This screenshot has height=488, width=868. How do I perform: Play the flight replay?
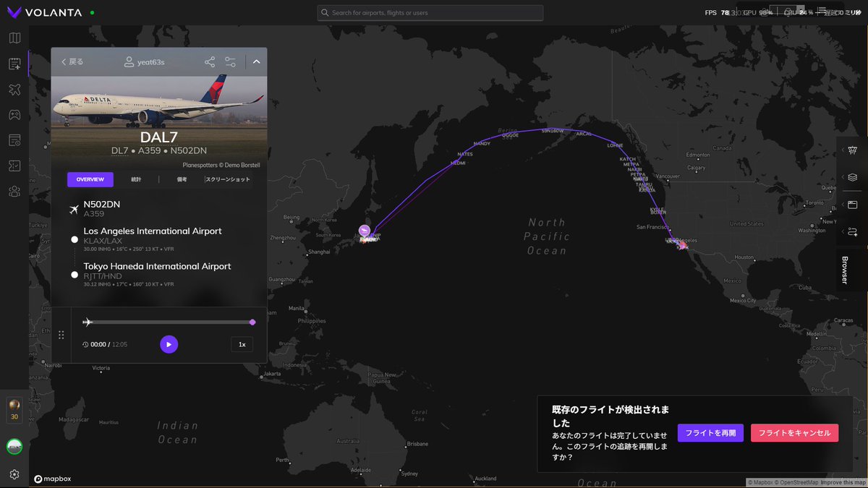click(x=169, y=345)
